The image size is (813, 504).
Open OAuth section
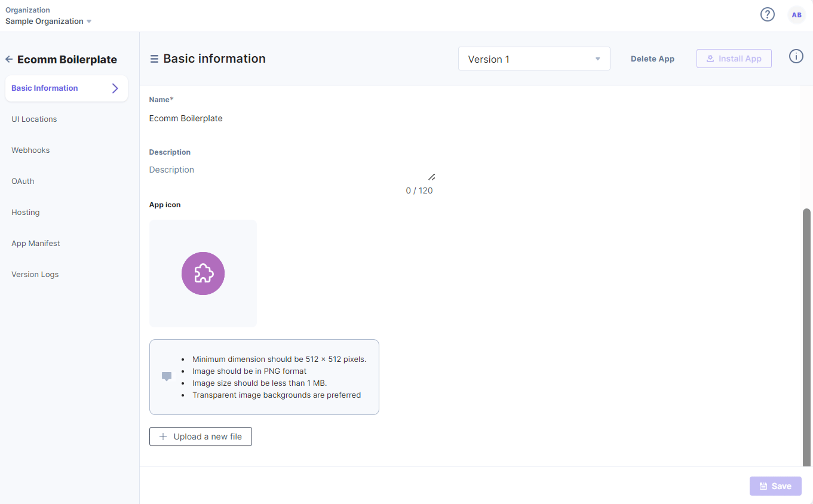pyautogui.click(x=23, y=181)
